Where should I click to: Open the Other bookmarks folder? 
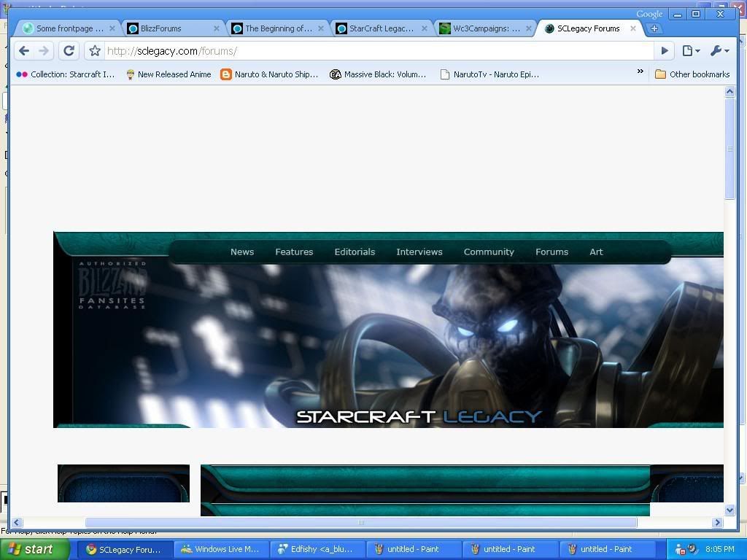pos(692,74)
